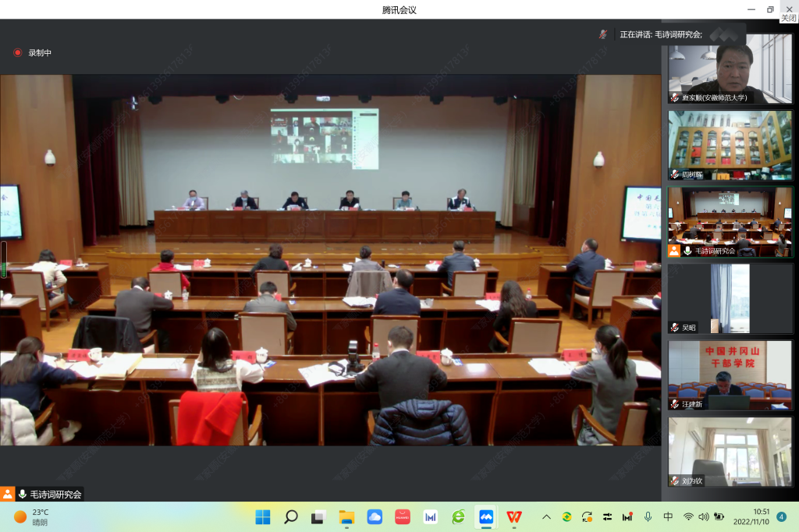Select the 周树辉 participant video thumbnail
Screen dimensions: 799x532
coord(730,145)
